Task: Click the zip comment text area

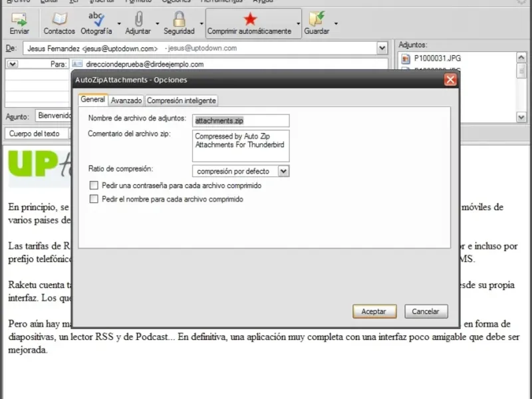Action: coord(241,146)
